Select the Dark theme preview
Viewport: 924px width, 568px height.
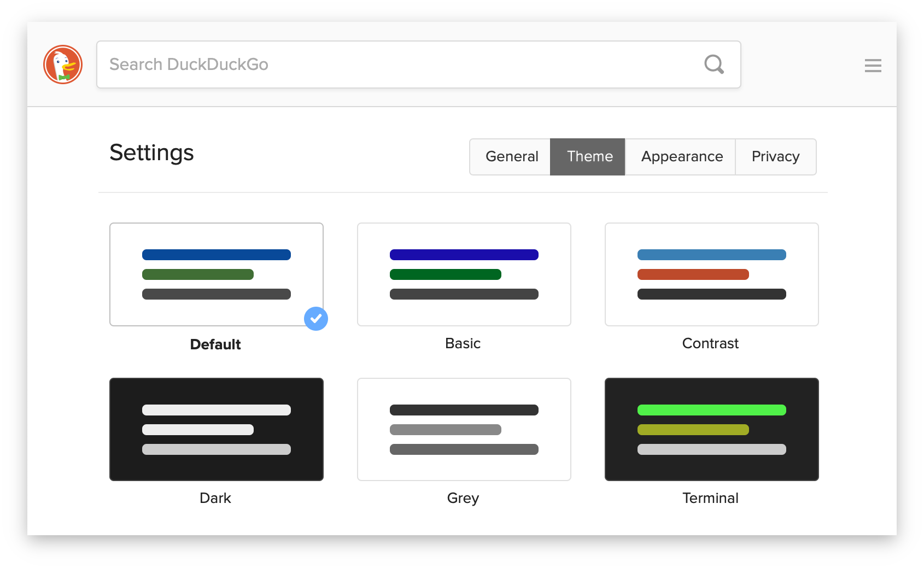pos(216,429)
